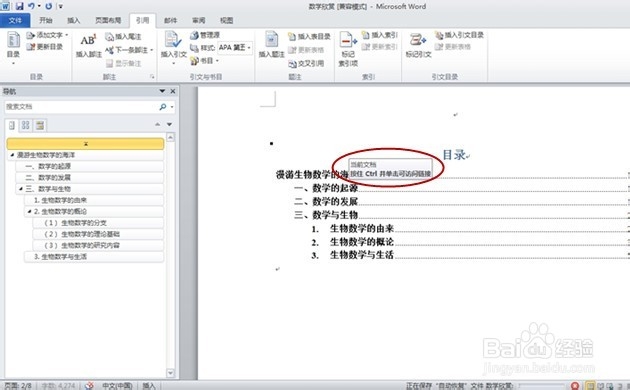The width and height of the screenshot is (630, 390).
Task: Select heading 二、数学的发展 in navigation pane
Action: point(90,177)
